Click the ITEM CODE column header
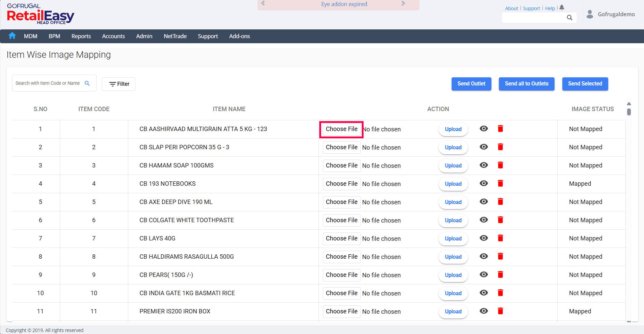Viewport: 644px width, 334px height. tap(94, 109)
